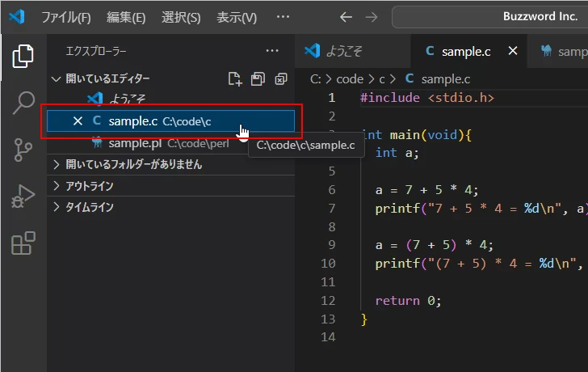The height and width of the screenshot is (372, 588).
Task: Open the ファイル(F) menu
Action: [x=66, y=17]
